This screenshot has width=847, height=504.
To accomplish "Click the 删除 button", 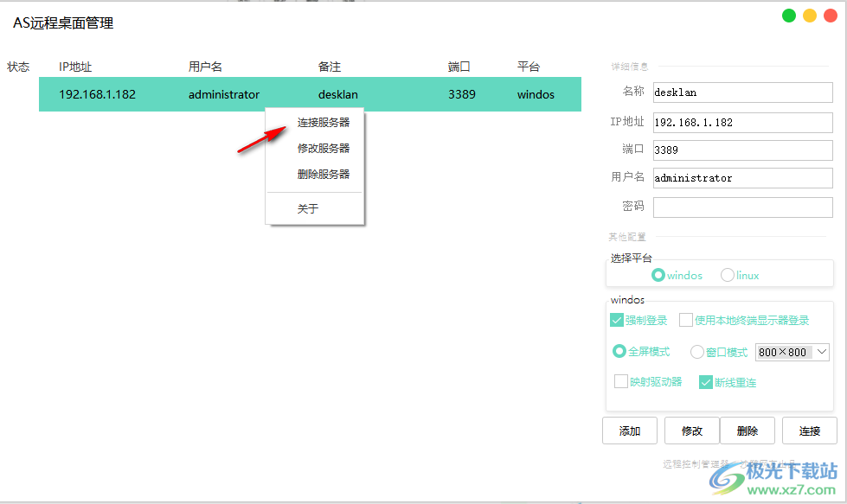I will (x=748, y=431).
